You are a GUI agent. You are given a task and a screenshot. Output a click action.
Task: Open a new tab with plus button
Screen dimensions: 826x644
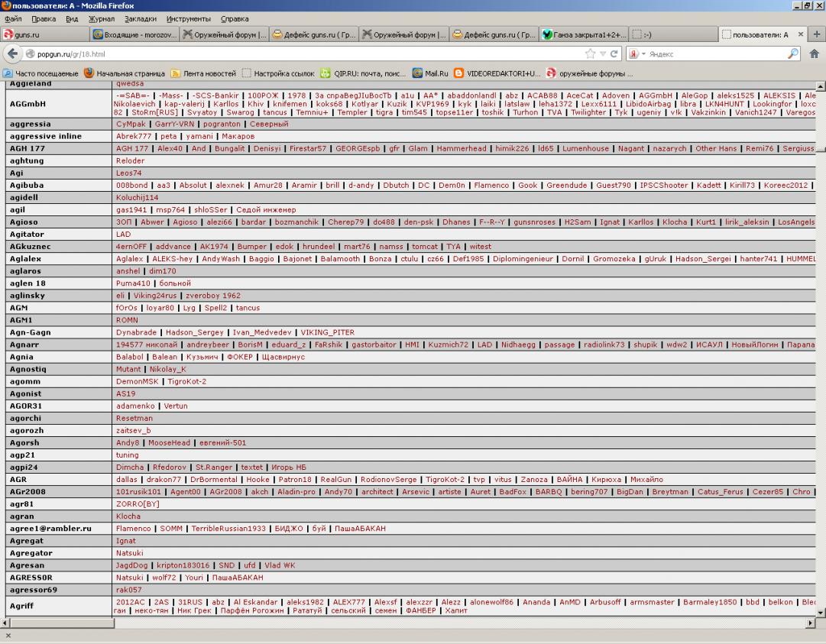816,34
